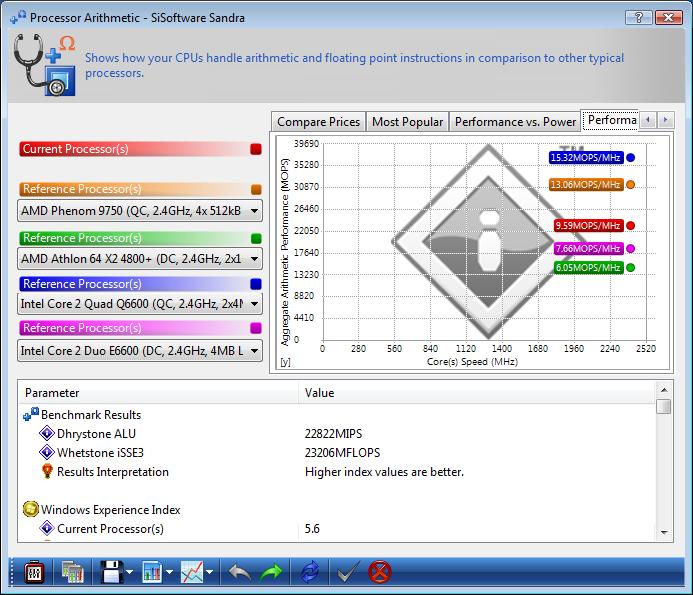Click the help question mark button

[x=639, y=17]
